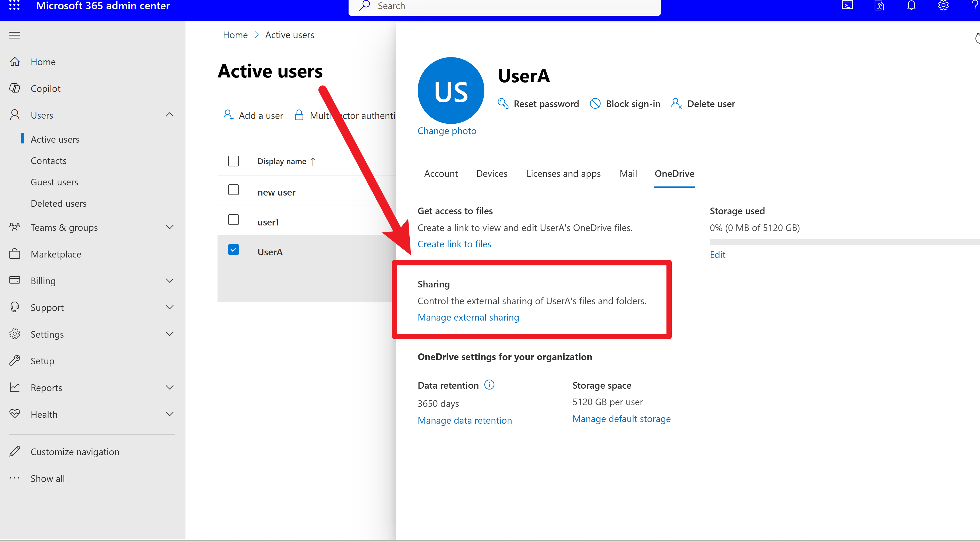Viewport: 980px width, 542px height.
Task: Click the Reset password key icon
Action: click(x=503, y=104)
